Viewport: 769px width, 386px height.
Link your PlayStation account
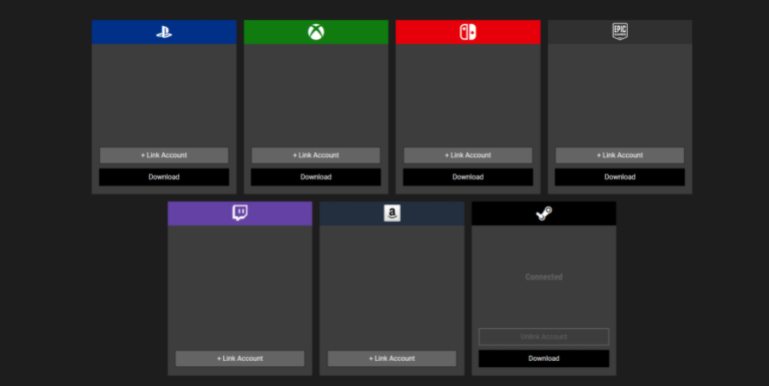[164, 155]
